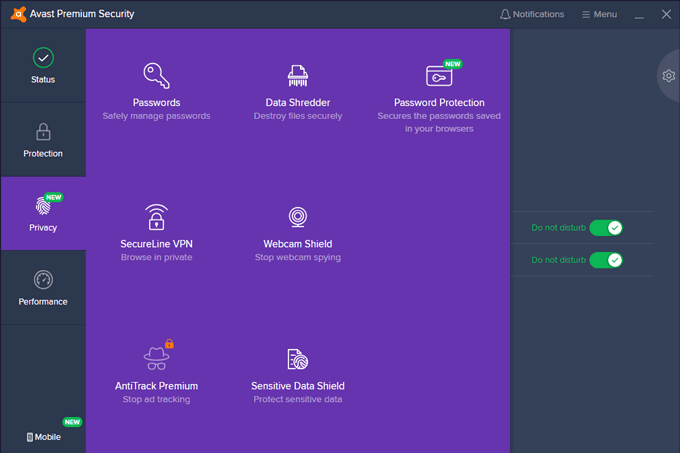Open the Notifications panel
The width and height of the screenshot is (680, 453).
click(x=531, y=14)
